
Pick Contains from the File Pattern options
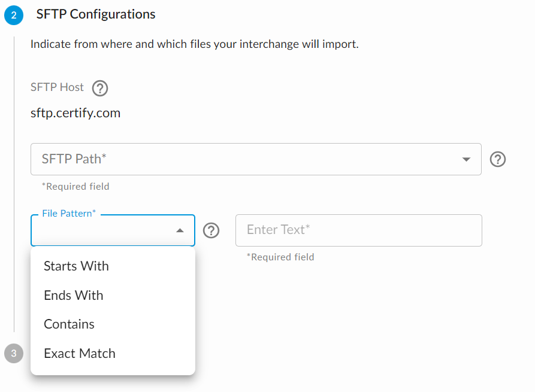(69, 324)
